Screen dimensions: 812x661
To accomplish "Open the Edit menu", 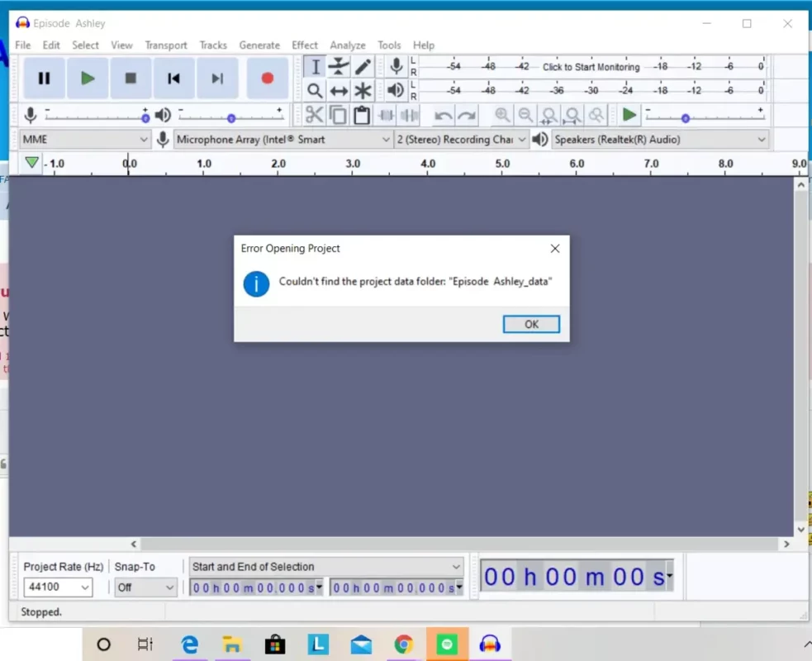I will pyautogui.click(x=51, y=45).
